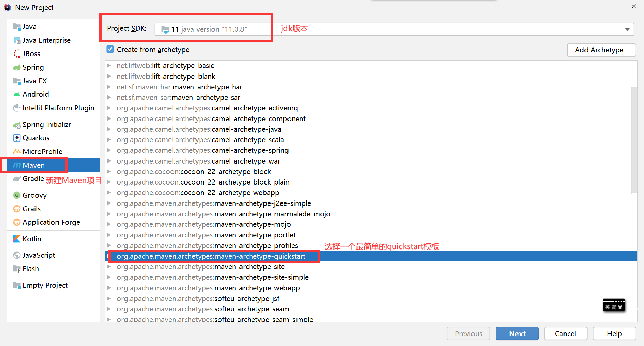Select the softeu-archetype-seam archetype
Viewport: 644px width, 346px height.
tap(371, 309)
